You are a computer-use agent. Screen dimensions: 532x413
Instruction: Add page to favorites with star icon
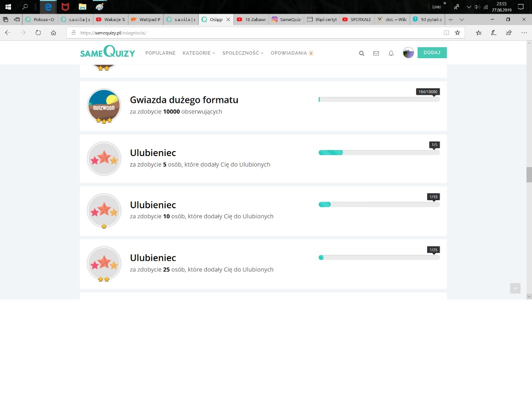point(457,33)
